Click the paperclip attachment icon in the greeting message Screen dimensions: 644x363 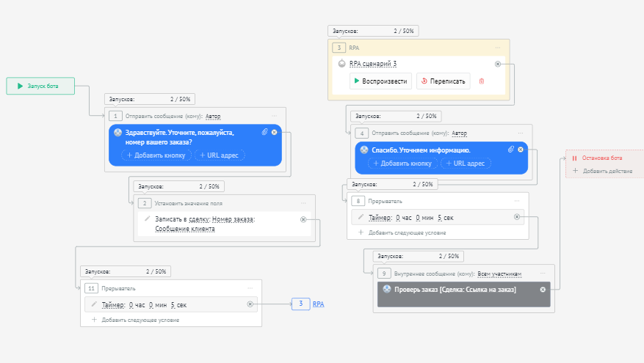click(x=264, y=132)
